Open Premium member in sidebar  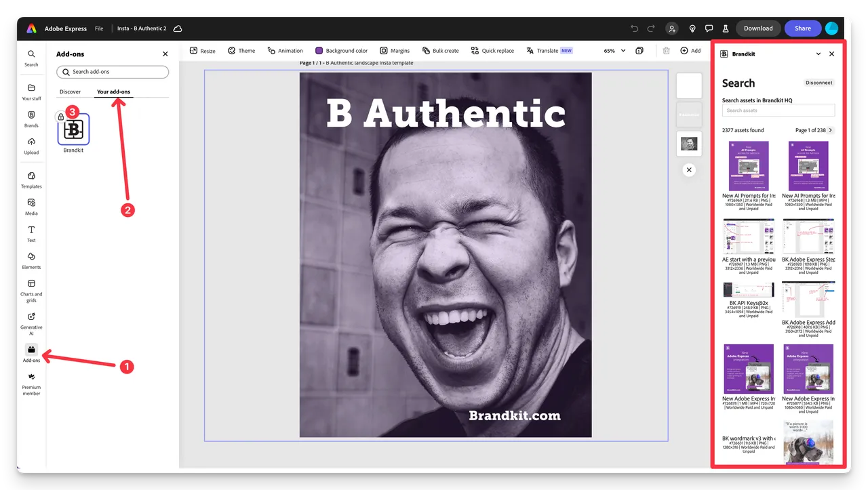31,384
